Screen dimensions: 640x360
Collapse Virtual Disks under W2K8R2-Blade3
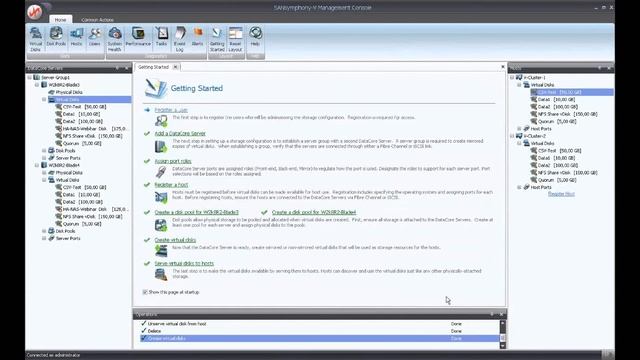[44, 99]
